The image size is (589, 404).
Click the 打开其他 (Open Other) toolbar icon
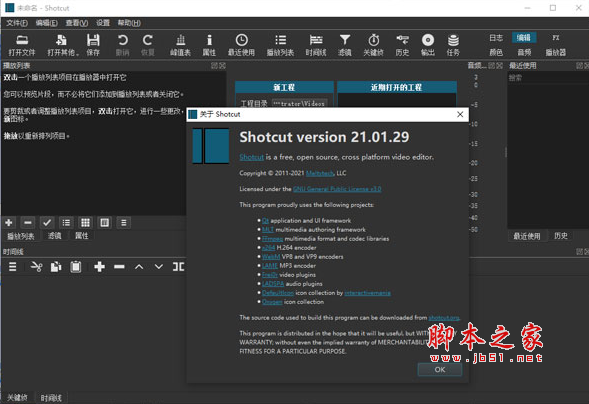point(62,45)
